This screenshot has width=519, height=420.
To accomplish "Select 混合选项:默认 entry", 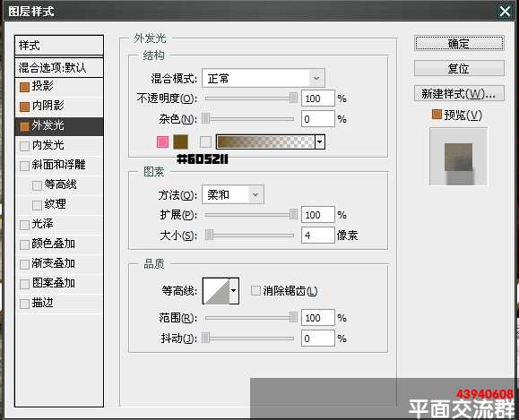I will 59,68.
